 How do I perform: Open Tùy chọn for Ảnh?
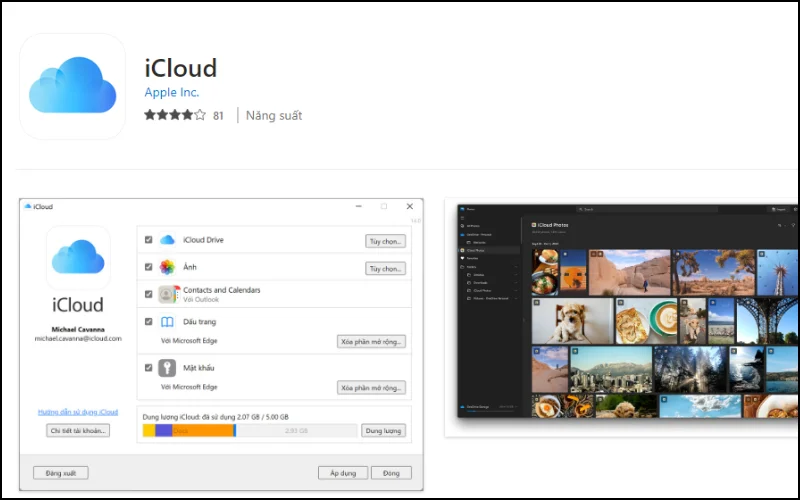(385, 268)
